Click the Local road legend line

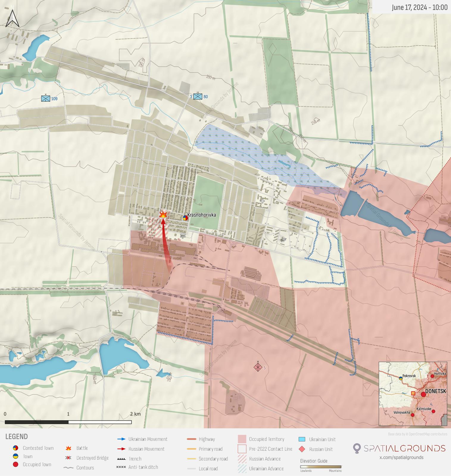tap(191, 469)
